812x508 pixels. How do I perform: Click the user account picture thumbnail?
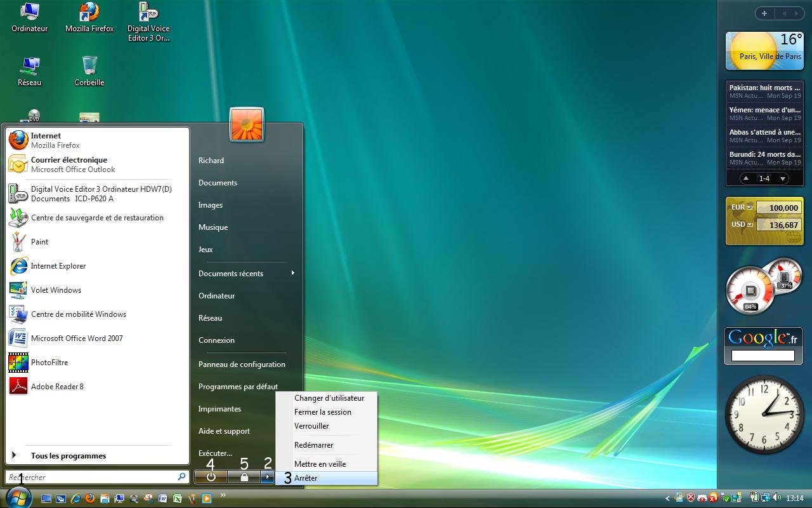247,124
